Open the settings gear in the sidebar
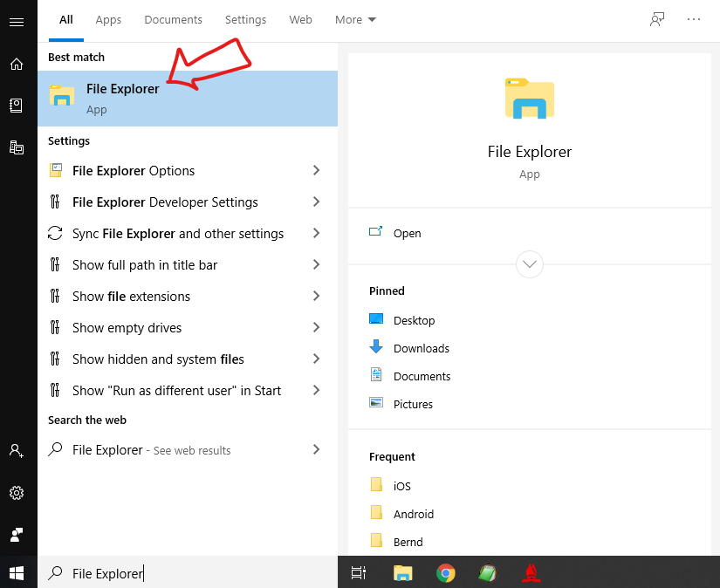The width and height of the screenshot is (720, 588). 17,493
